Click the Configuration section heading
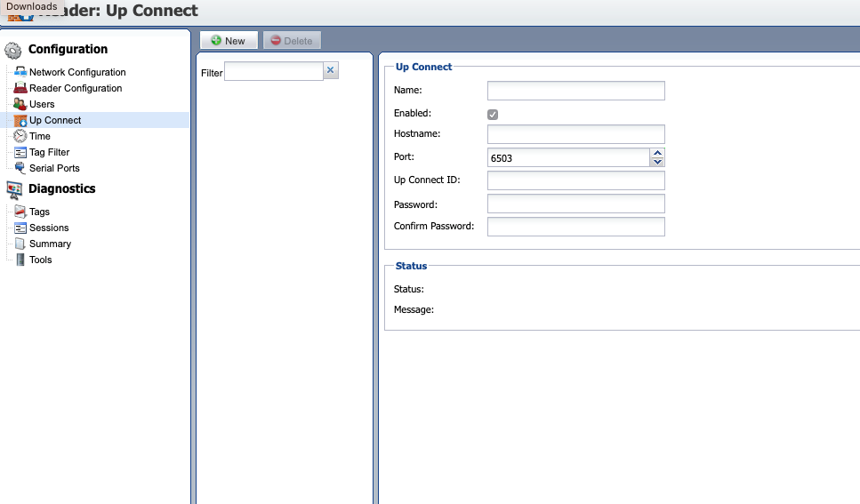 (x=68, y=49)
